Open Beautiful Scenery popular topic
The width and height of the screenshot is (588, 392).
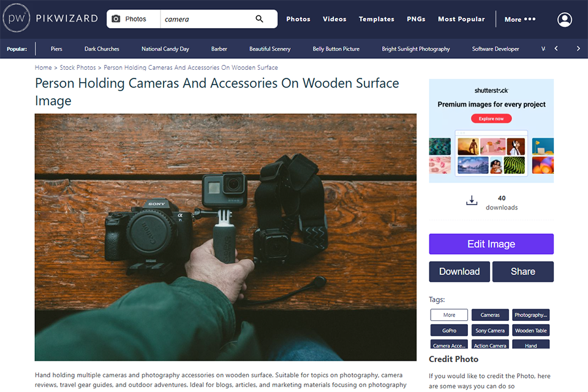click(269, 49)
